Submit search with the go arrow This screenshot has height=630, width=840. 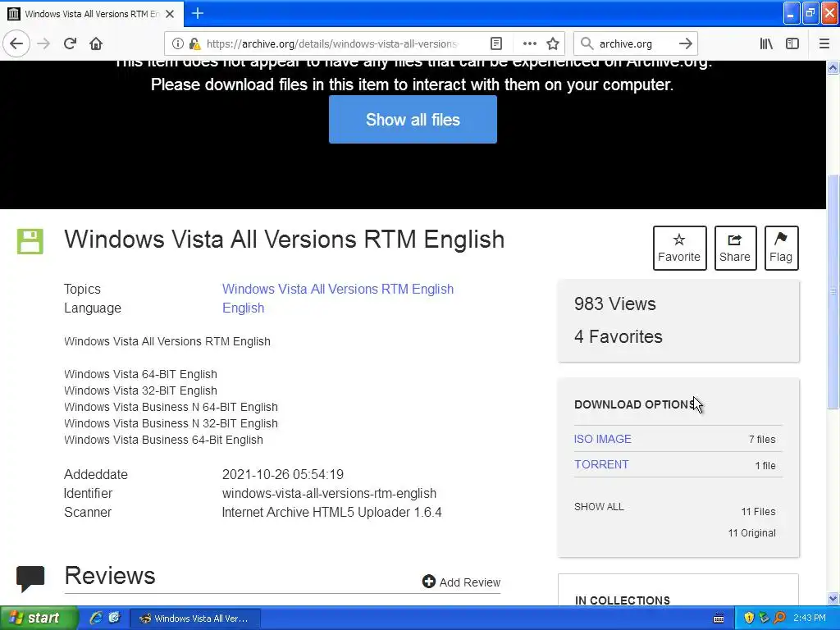pos(686,43)
